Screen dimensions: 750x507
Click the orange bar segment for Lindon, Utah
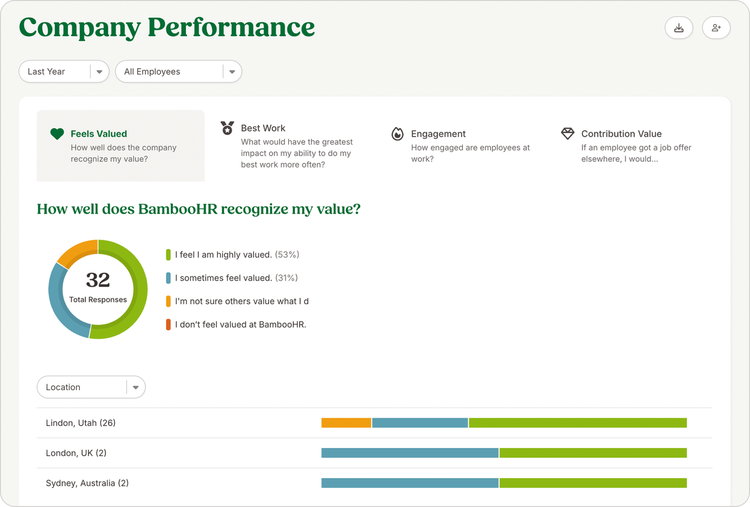coord(346,423)
